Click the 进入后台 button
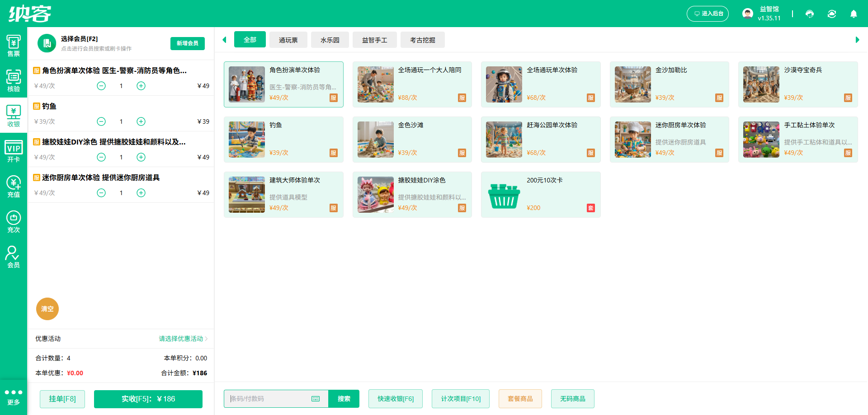 pyautogui.click(x=708, y=14)
